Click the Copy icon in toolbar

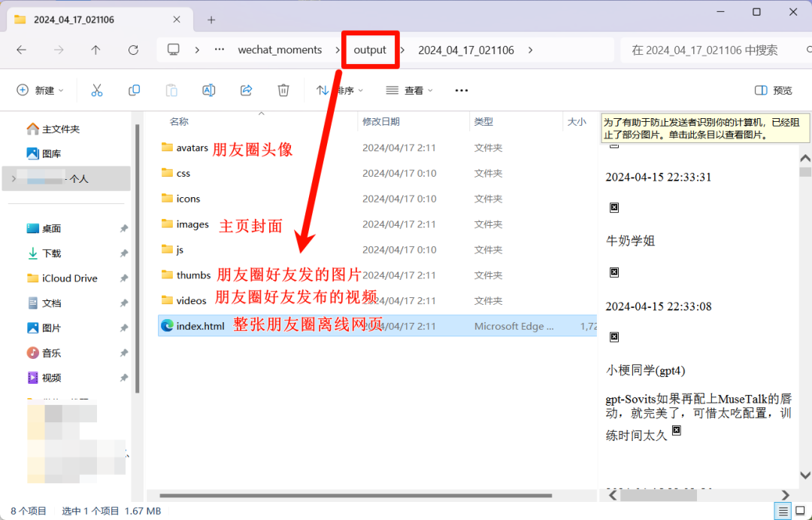point(134,90)
